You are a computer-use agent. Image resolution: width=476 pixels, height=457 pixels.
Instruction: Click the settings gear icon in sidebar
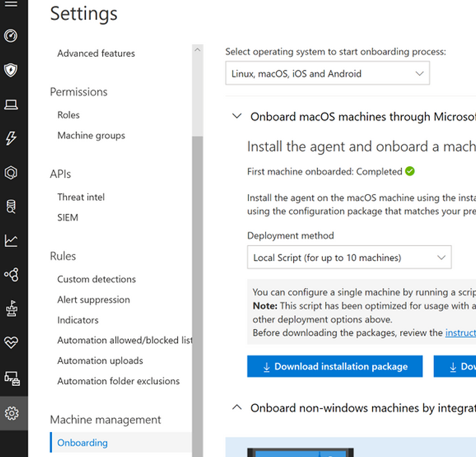(x=11, y=412)
